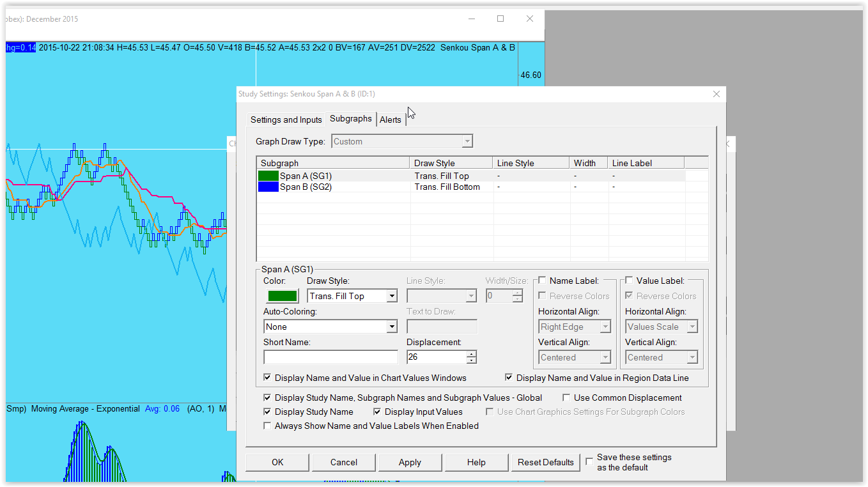This screenshot has height=487, width=868.
Task: Decrease the Displacement value with down arrow
Action: [x=471, y=360]
